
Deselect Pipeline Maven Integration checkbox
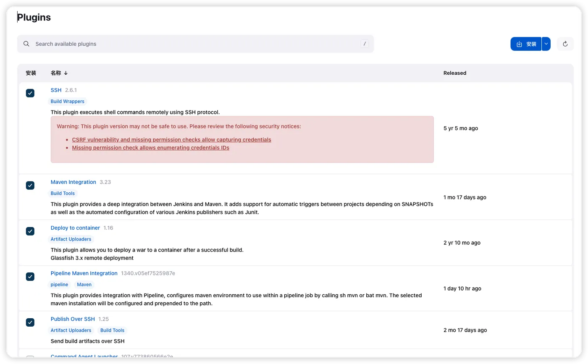click(30, 276)
